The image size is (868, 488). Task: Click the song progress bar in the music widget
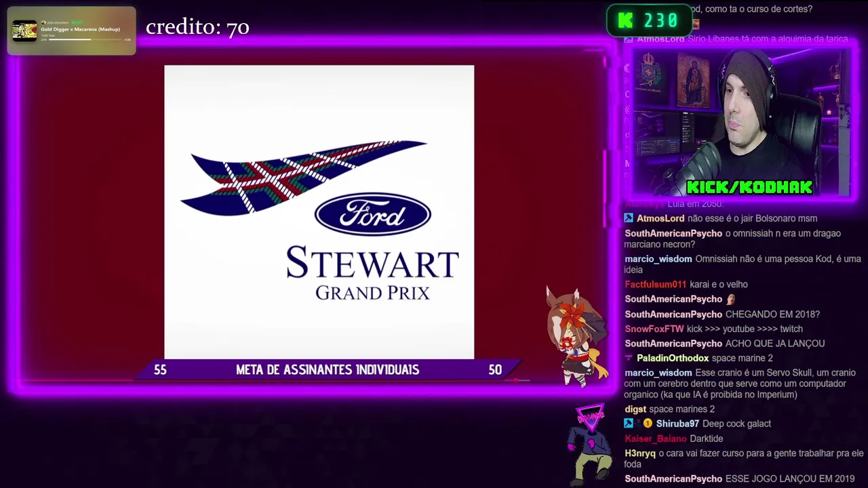tap(85, 39)
